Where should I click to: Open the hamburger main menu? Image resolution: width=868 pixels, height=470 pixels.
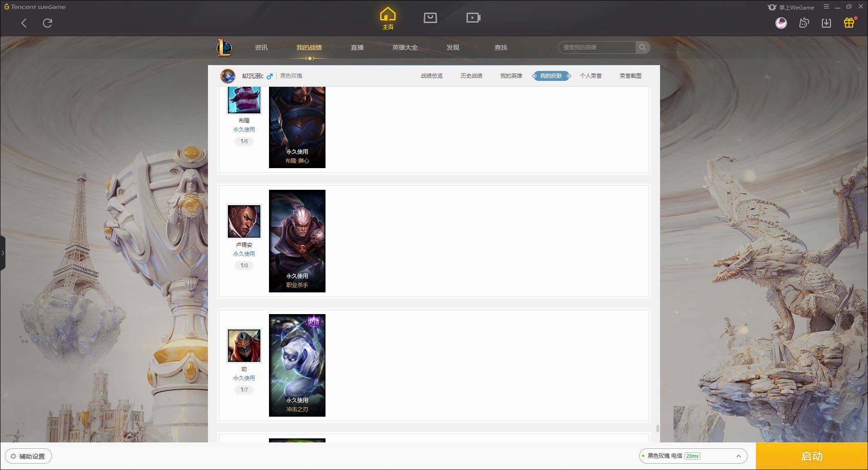tap(826, 7)
